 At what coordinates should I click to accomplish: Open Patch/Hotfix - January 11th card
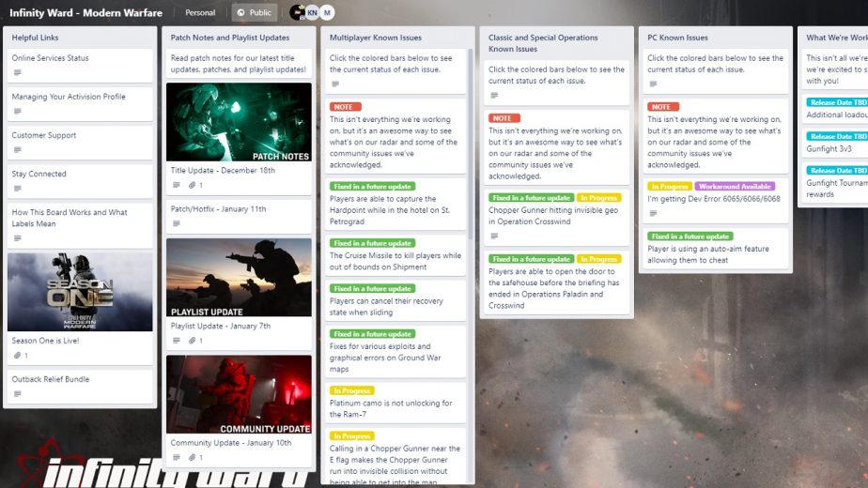coord(239,217)
